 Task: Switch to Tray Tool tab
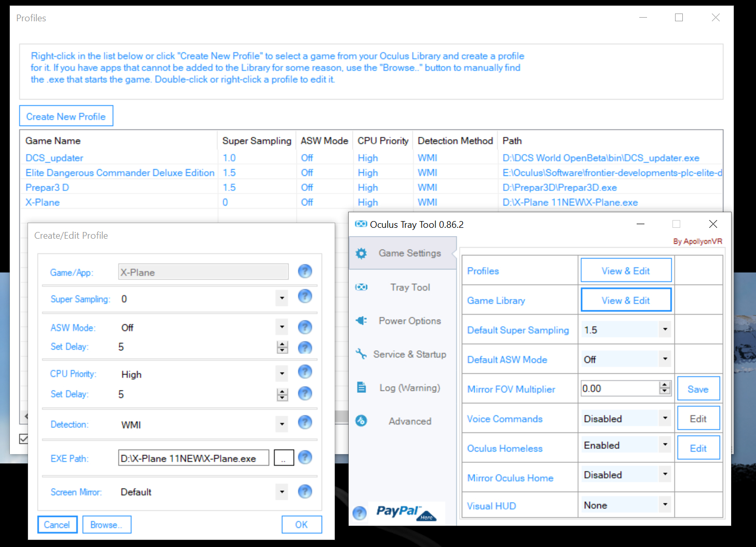pos(403,287)
